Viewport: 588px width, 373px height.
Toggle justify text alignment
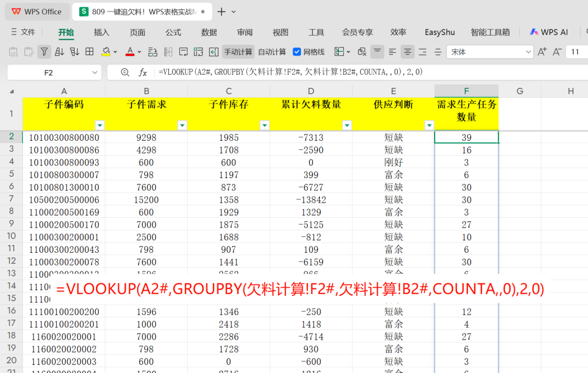[438, 52]
